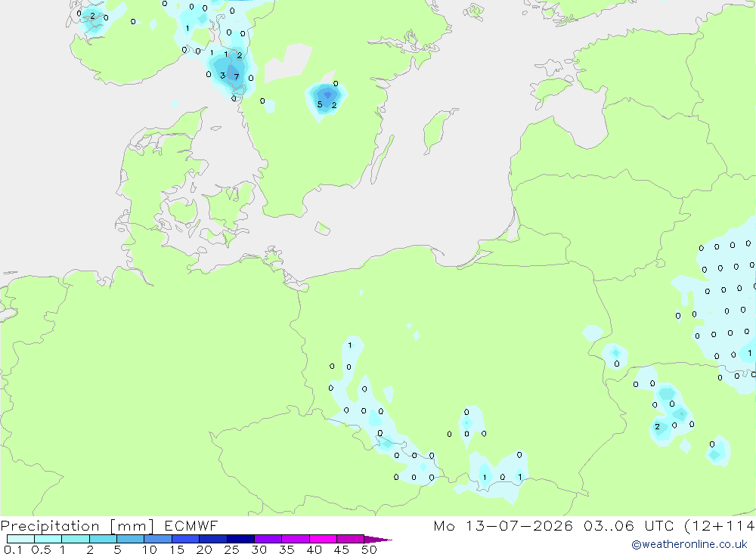Click the legend scale label '35'
Viewport: 756px width, 554px height.
(287, 549)
